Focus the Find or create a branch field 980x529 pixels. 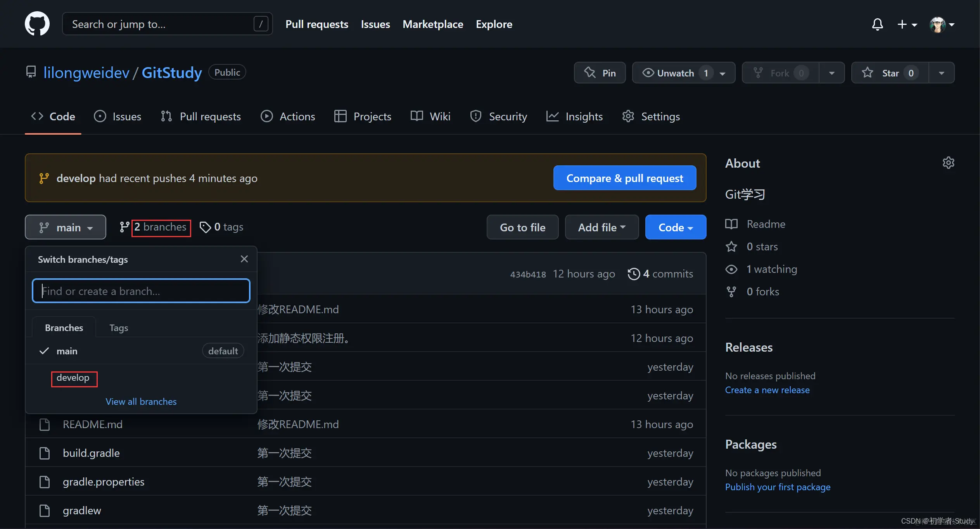point(141,291)
